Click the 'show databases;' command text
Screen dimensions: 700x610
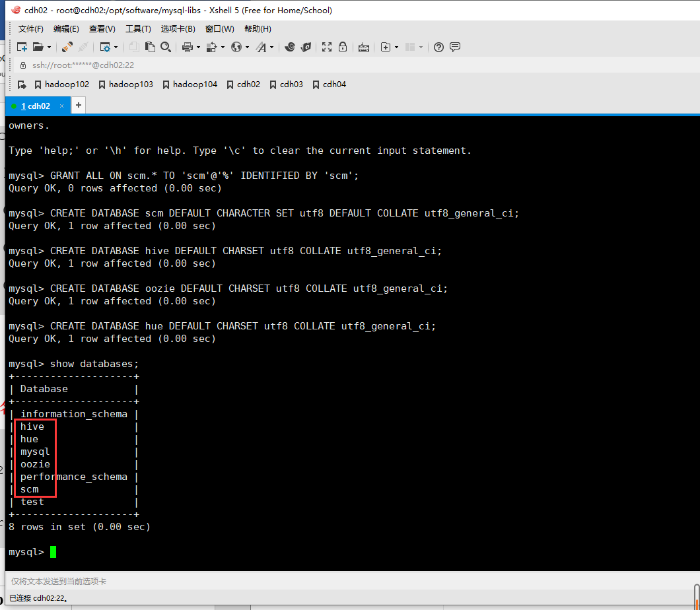click(x=94, y=364)
